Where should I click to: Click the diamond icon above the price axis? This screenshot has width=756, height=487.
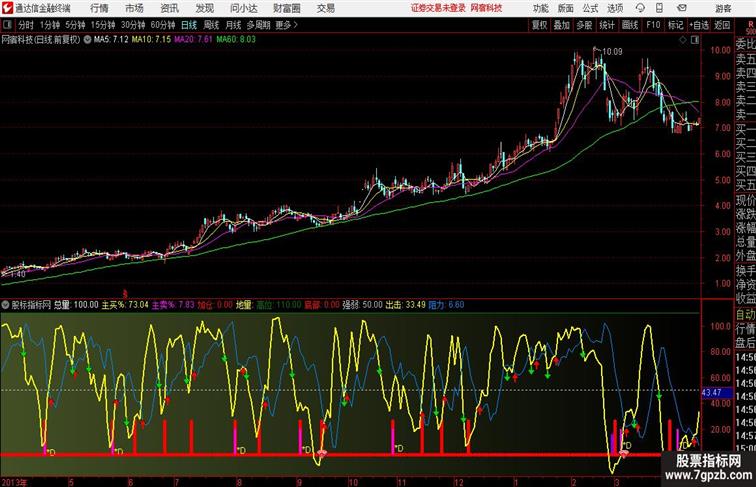coord(683,40)
